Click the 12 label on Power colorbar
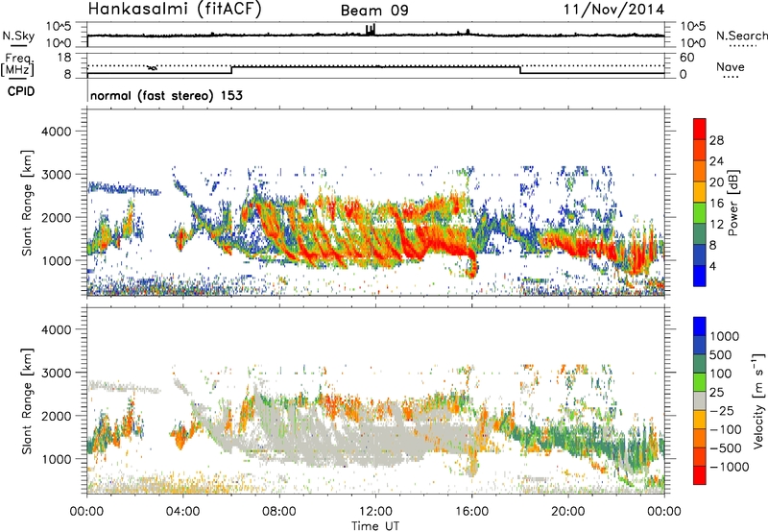The width and height of the screenshot is (768, 532). (716, 225)
